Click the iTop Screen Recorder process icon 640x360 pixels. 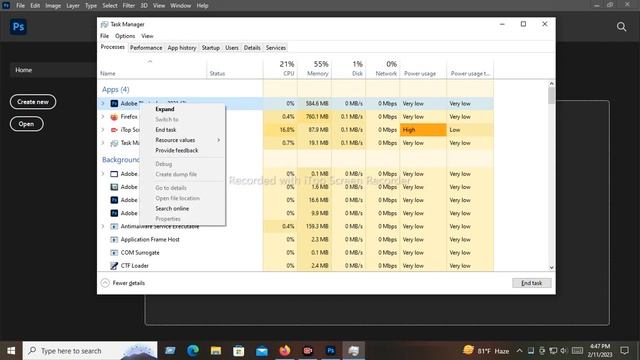[x=114, y=130]
